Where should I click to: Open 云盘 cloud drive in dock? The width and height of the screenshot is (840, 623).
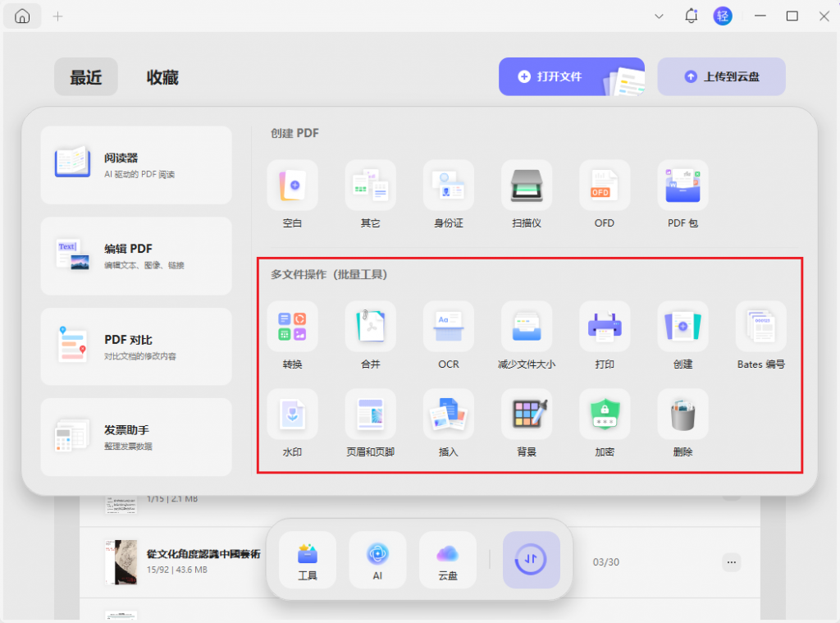pos(448,560)
